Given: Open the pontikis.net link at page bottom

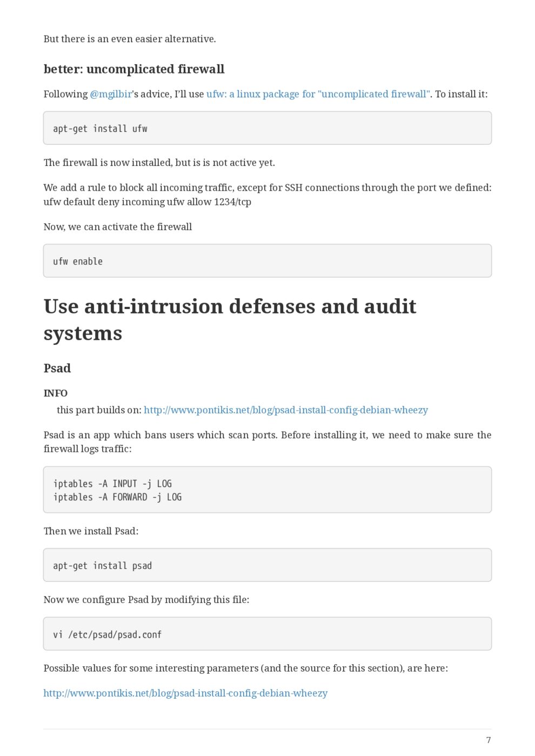Looking at the screenshot, I should (185, 693).
